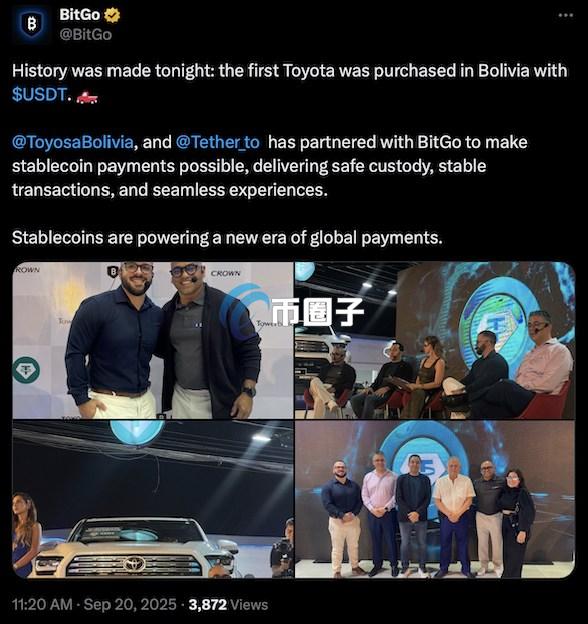
Task: Click the pickup truck emoji
Action: pos(87,96)
